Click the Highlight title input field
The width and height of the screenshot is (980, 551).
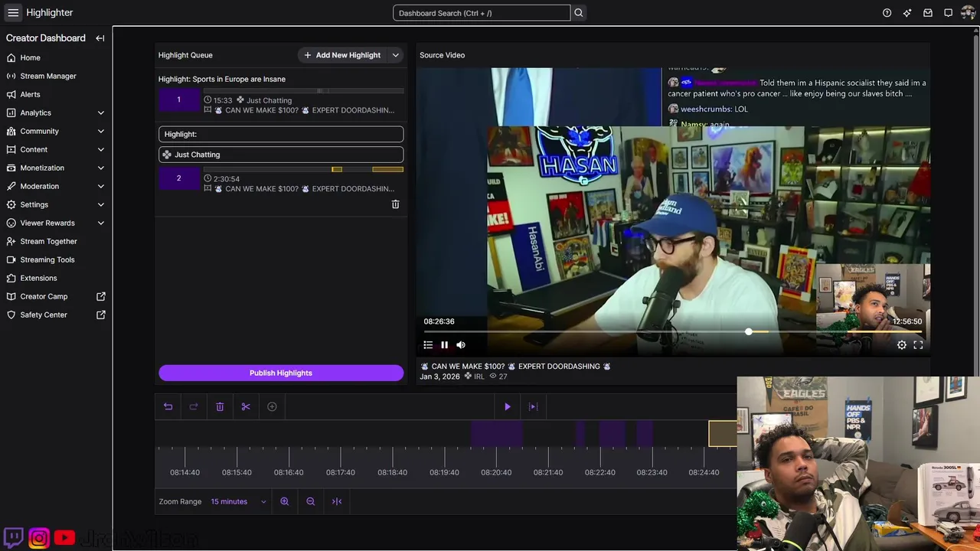[281, 134]
